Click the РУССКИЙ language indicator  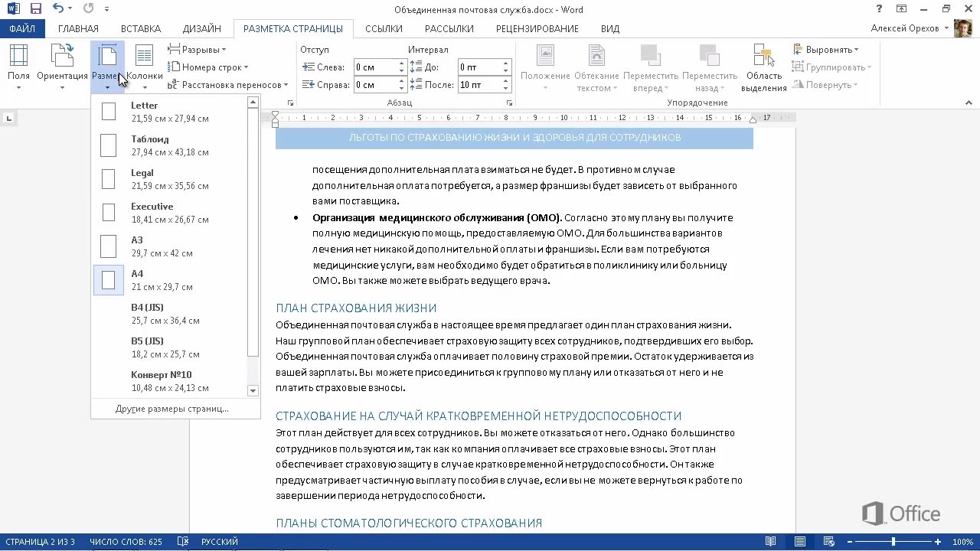(x=220, y=542)
